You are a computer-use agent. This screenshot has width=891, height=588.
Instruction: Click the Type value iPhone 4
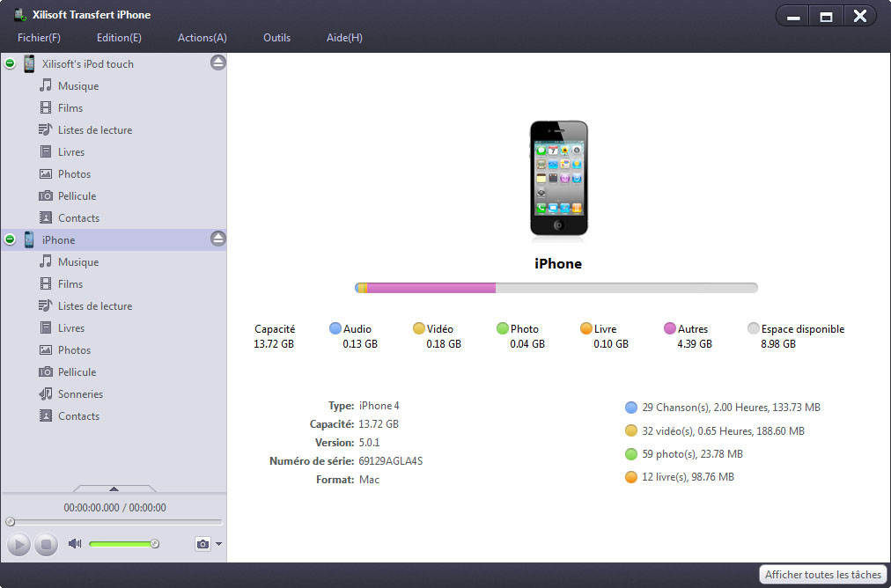(379, 406)
